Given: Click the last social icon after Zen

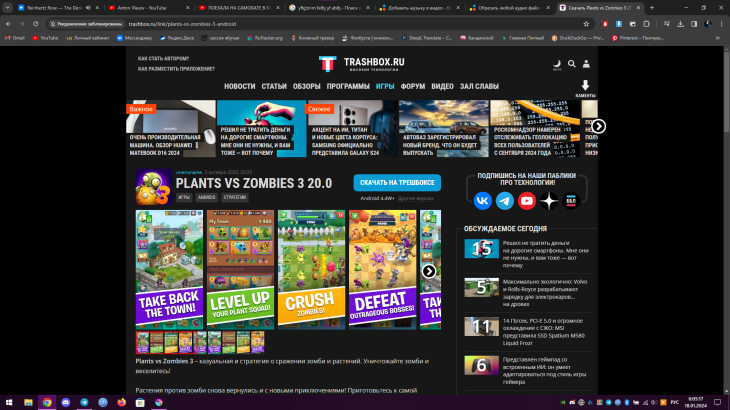Looking at the screenshot, I should coord(571,201).
